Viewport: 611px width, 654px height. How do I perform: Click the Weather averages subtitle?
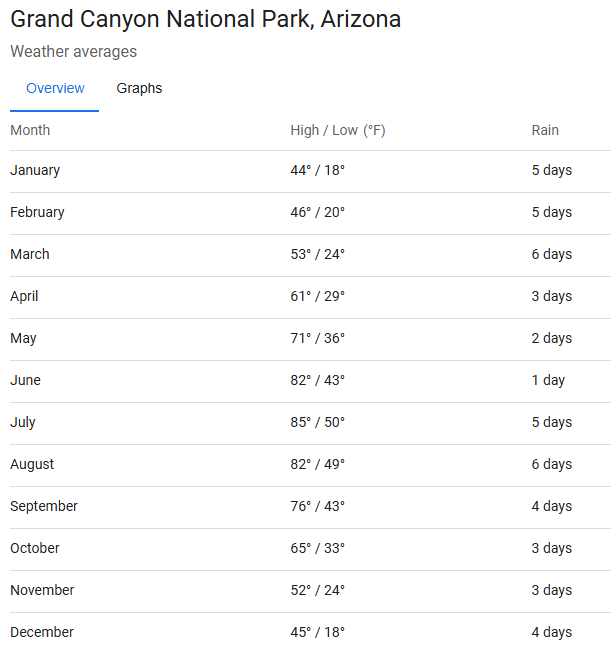[73, 51]
